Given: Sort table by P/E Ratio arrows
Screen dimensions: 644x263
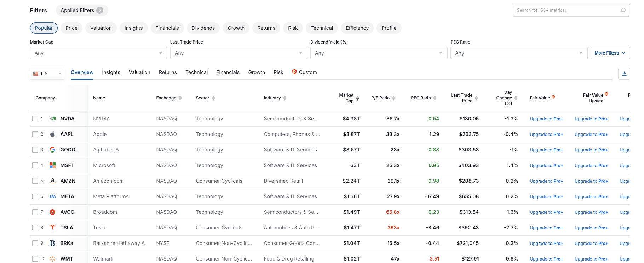Looking at the screenshot, I should (x=393, y=98).
